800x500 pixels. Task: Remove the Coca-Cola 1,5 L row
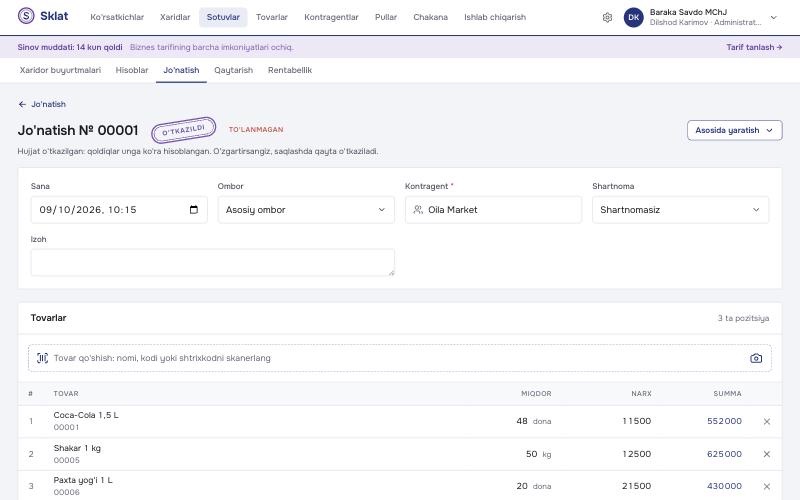(766, 421)
